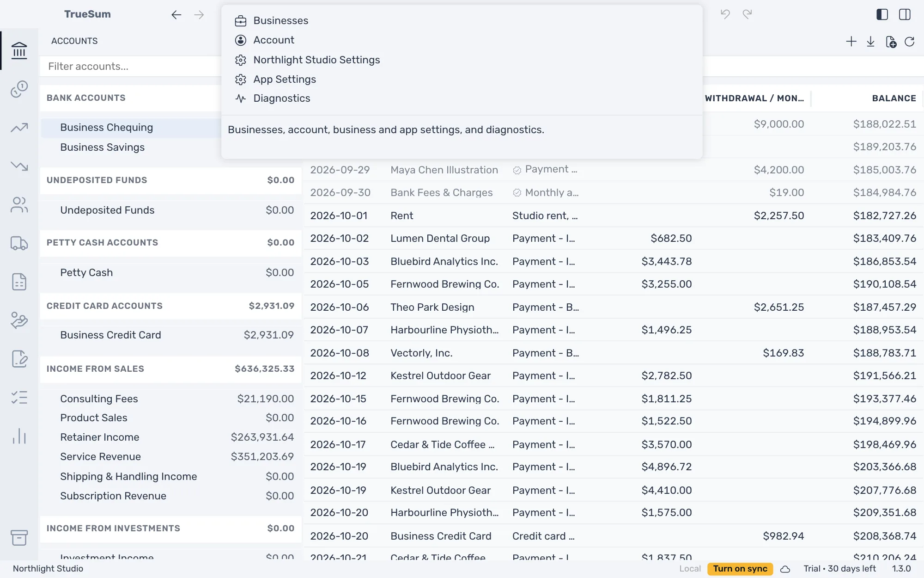Click the undo arrow icon

tap(725, 14)
